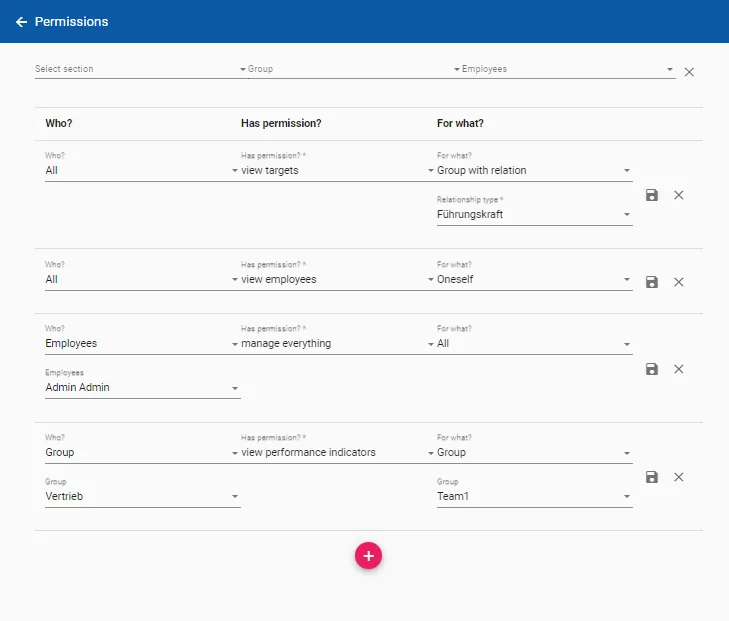Change the 'view performance indicators' permission dropdown

[338, 448]
